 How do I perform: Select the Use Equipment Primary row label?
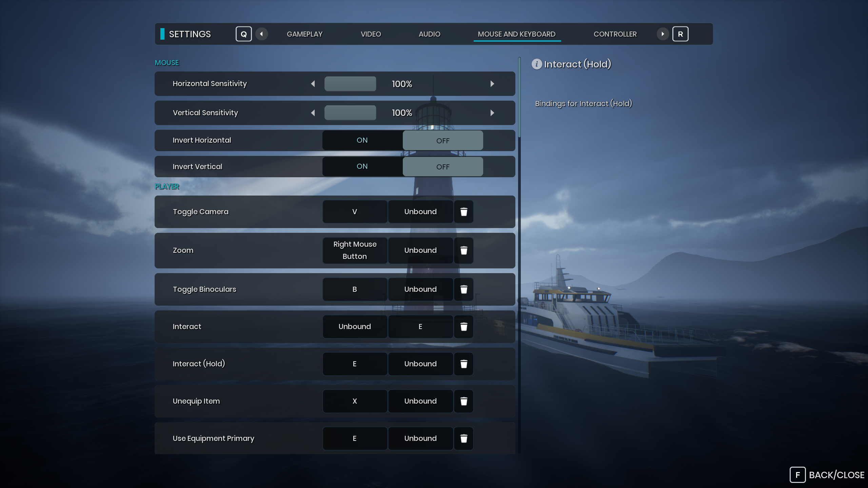point(213,439)
